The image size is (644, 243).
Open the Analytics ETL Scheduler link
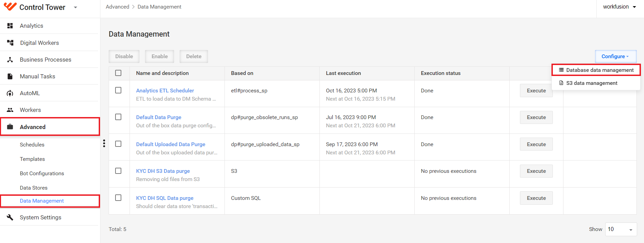(165, 90)
